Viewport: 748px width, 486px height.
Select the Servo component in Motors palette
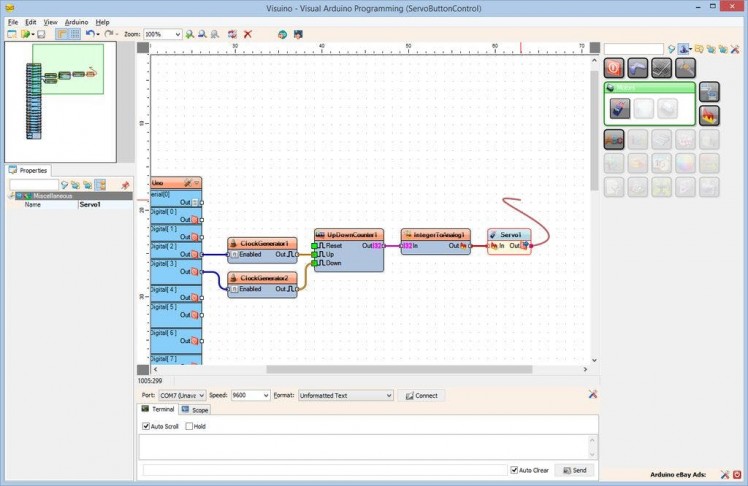coord(620,108)
